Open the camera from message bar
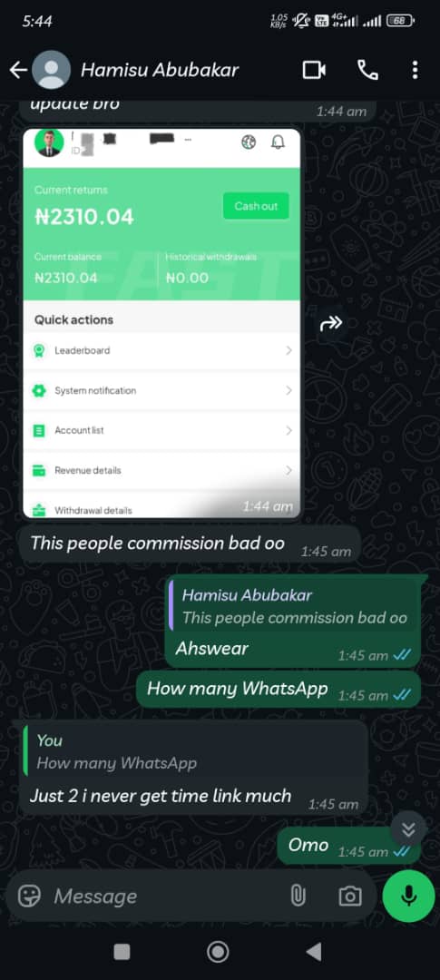440x980 pixels. [350, 897]
